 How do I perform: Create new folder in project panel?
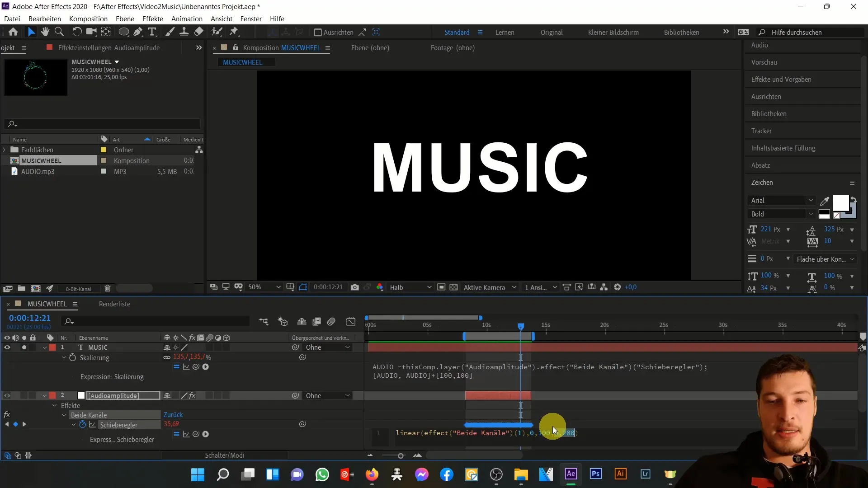(x=21, y=288)
